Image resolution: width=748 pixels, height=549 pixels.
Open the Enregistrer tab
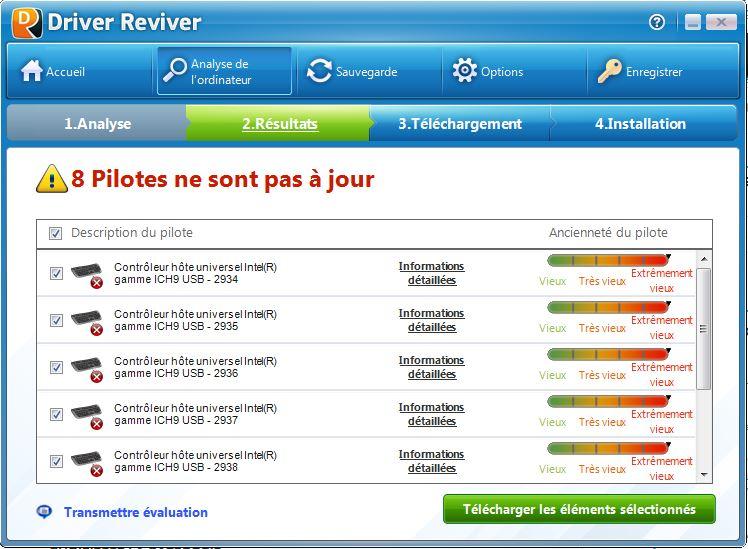[662, 71]
